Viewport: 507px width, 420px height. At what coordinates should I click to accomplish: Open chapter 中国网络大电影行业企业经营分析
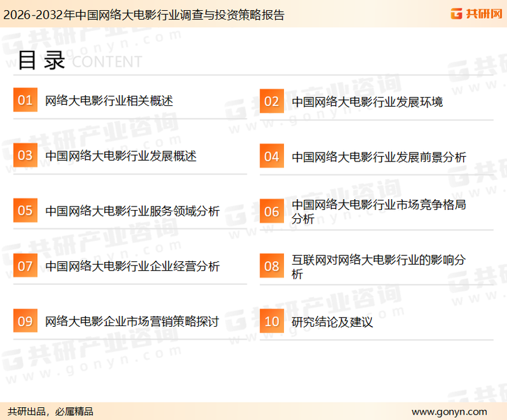(132, 266)
